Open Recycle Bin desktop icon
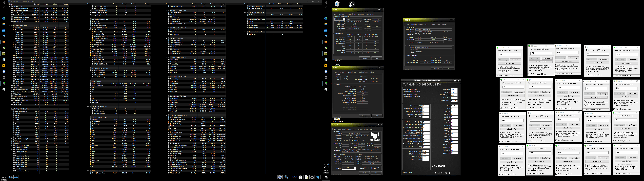 pos(337,4)
